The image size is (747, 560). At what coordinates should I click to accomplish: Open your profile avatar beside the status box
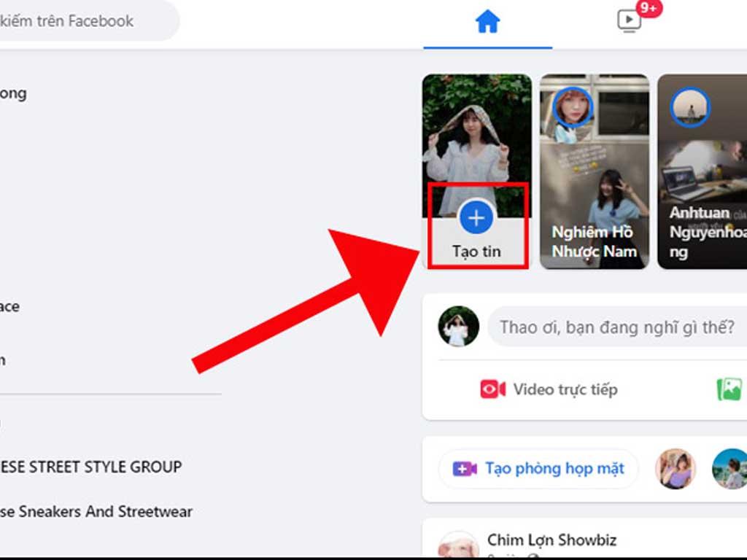(458, 327)
